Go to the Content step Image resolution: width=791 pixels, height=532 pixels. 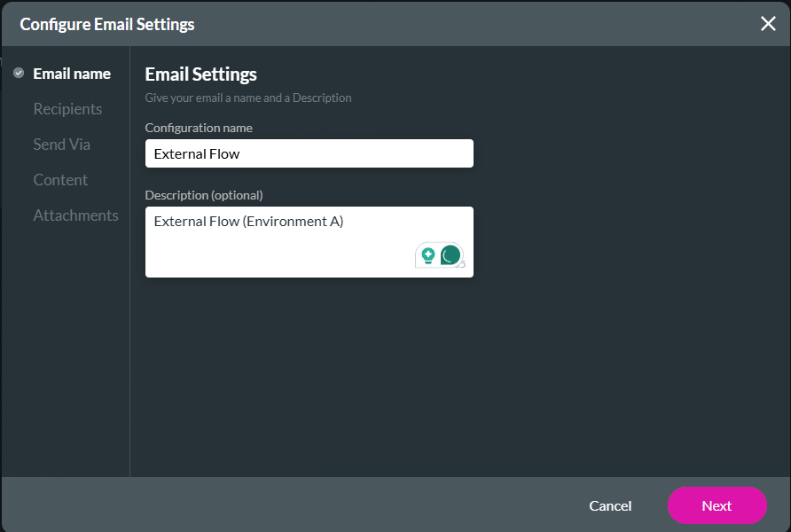coord(60,179)
